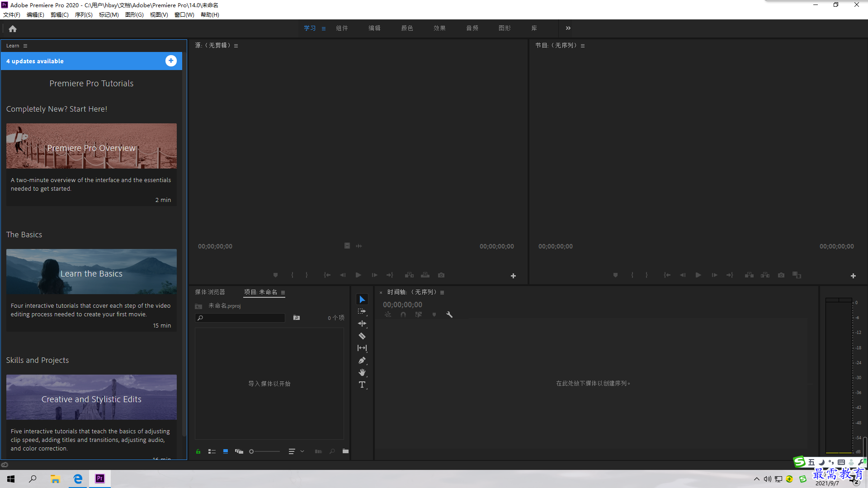Viewport: 868px width, 488px height.
Task: Select the Hand tool
Action: [362, 372]
